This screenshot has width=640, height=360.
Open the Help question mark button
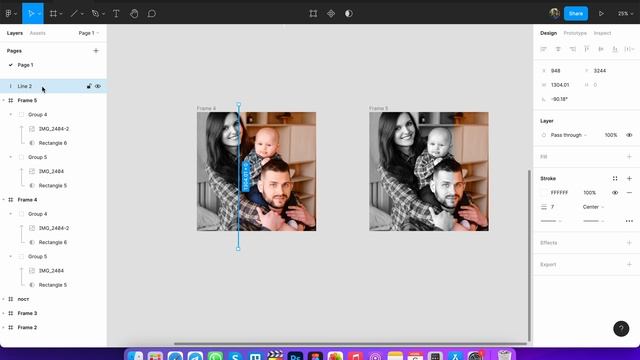(x=621, y=329)
